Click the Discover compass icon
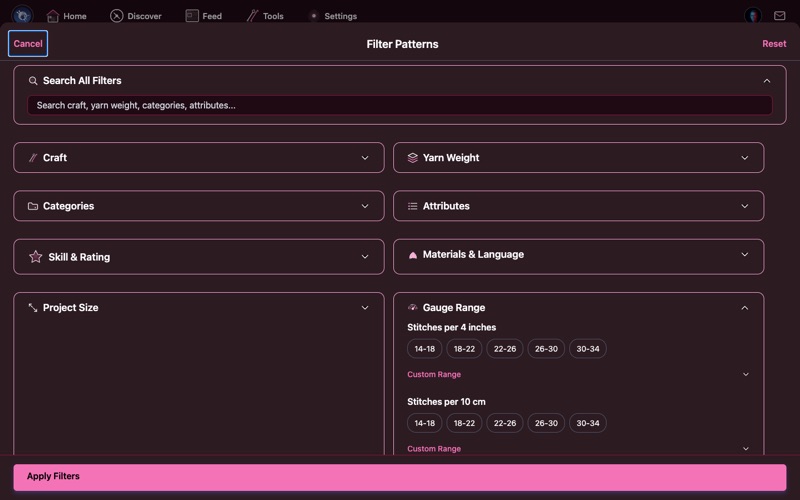 pos(117,16)
